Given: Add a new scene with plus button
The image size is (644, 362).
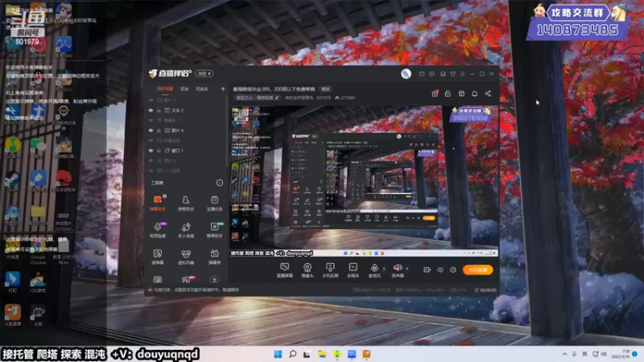Looking at the screenshot, I should click(x=223, y=88).
